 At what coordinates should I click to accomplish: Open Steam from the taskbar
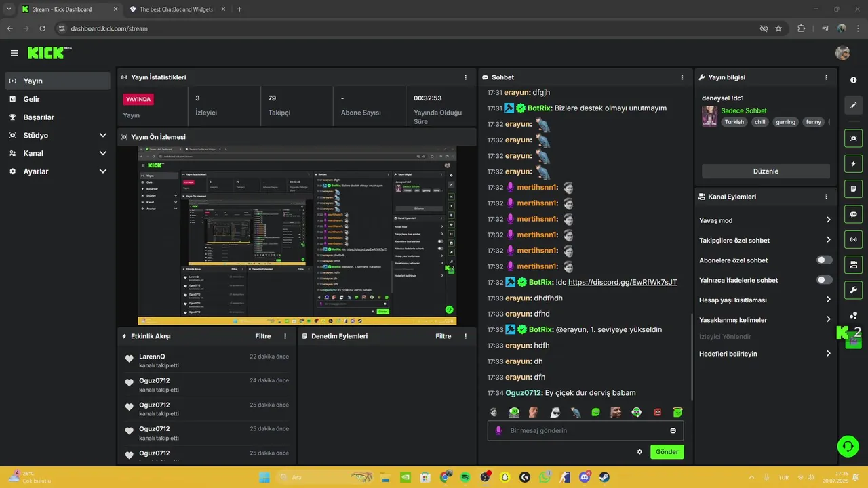(604, 477)
